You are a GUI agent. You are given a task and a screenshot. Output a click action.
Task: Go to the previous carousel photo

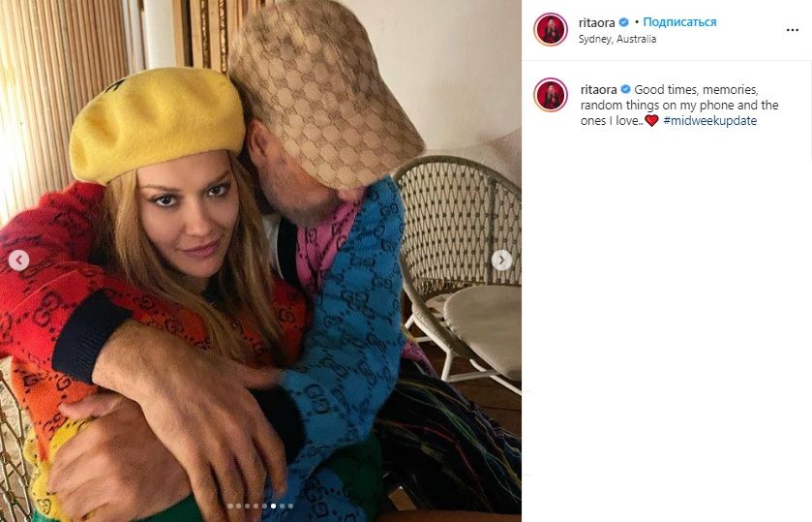click(18, 261)
